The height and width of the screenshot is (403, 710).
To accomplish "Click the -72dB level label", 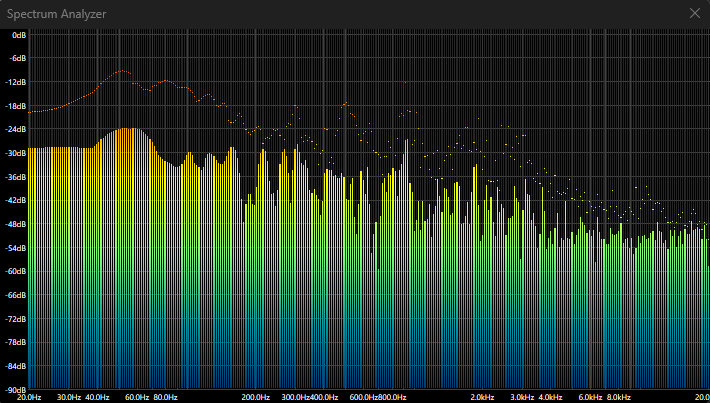I will tap(16, 319).
